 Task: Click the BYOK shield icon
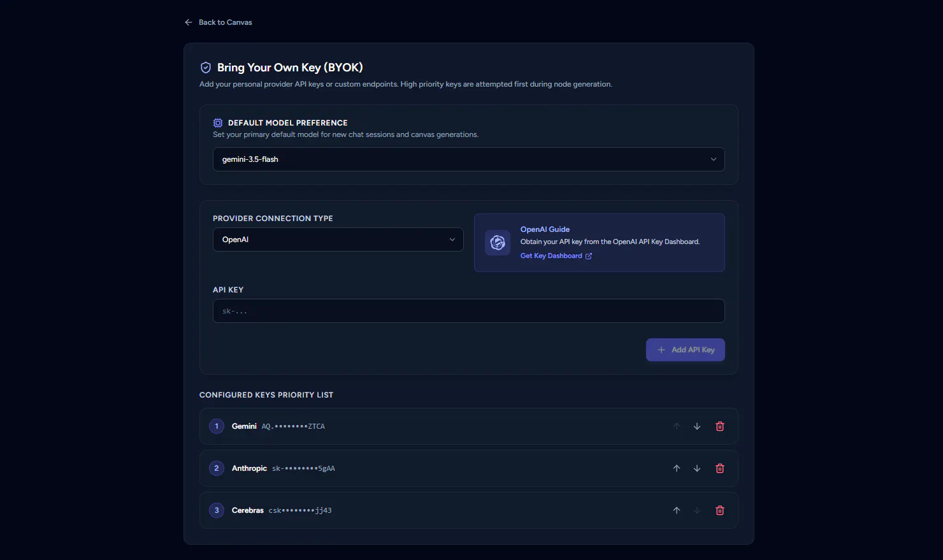pos(206,68)
